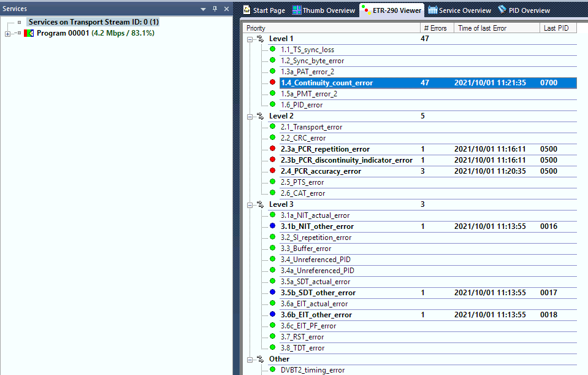Click green status dot of 2.1_Transport_error
The height and width of the screenshot is (375, 588).
point(273,126)
